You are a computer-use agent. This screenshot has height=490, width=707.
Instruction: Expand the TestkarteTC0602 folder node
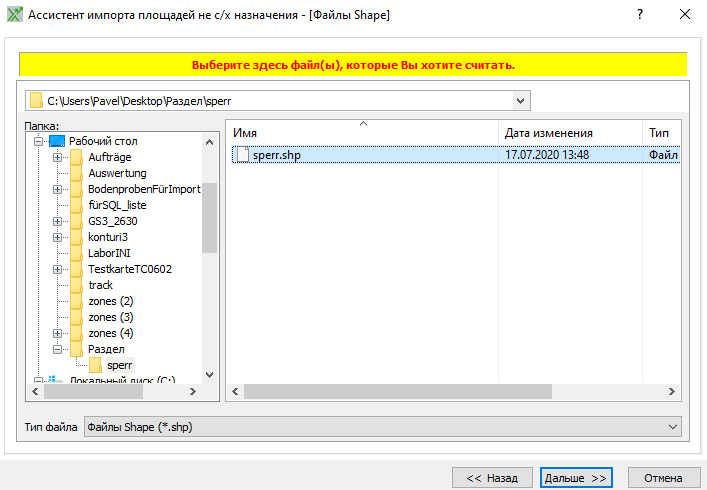click(x=57, y=269)
